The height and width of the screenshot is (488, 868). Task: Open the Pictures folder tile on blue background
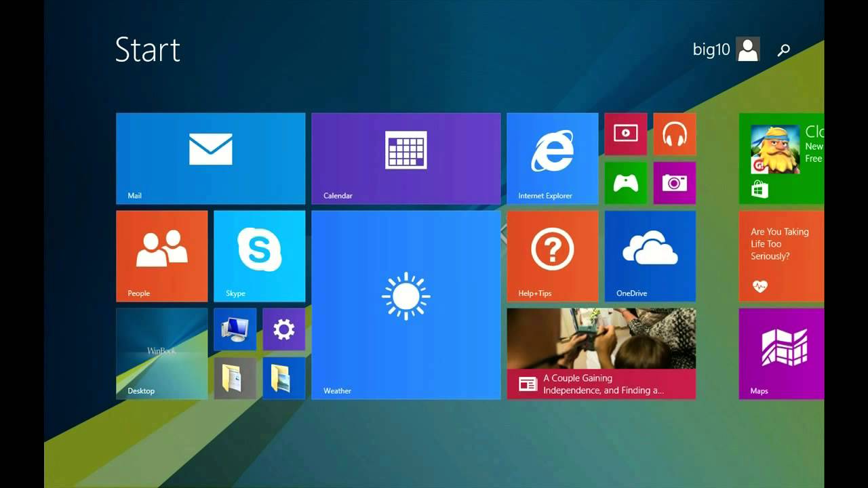[x=283, y=378]
